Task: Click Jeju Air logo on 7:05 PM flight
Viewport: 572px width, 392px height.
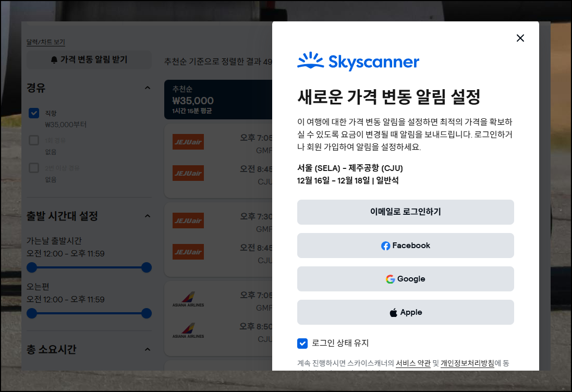Action: 188,142
